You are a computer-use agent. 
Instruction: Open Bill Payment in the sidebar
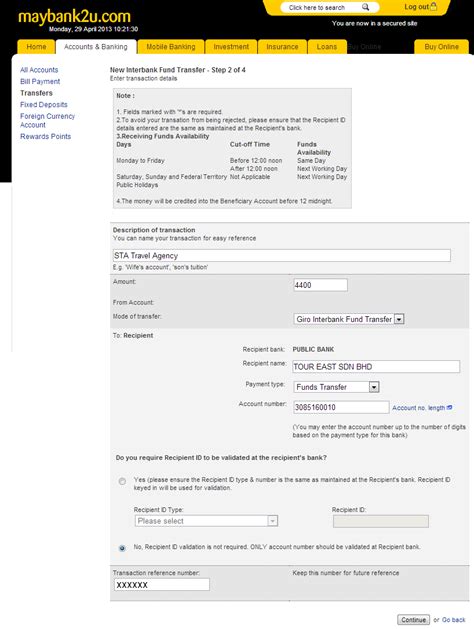pyautogui.click(x=40, y=81)
